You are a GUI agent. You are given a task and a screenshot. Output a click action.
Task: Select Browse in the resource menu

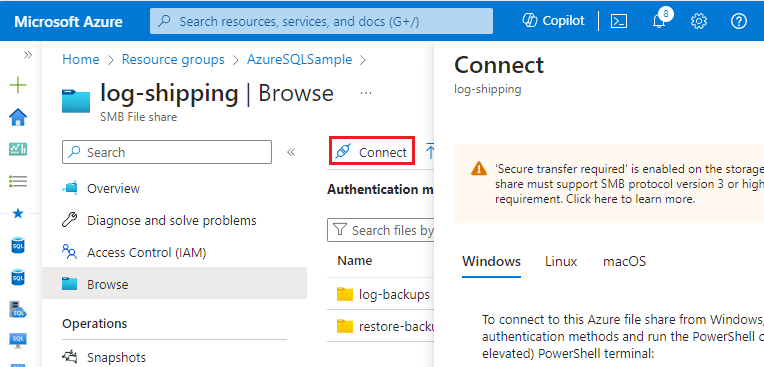point(174,284)
